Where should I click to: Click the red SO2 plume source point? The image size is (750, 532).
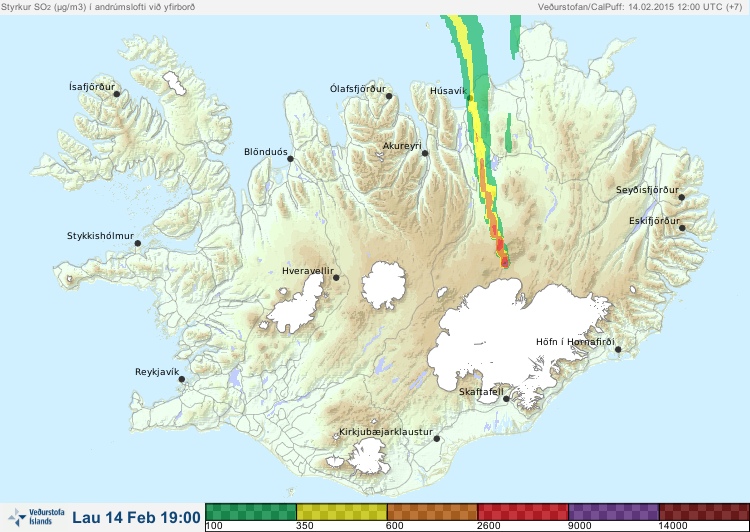pos(505,262)
